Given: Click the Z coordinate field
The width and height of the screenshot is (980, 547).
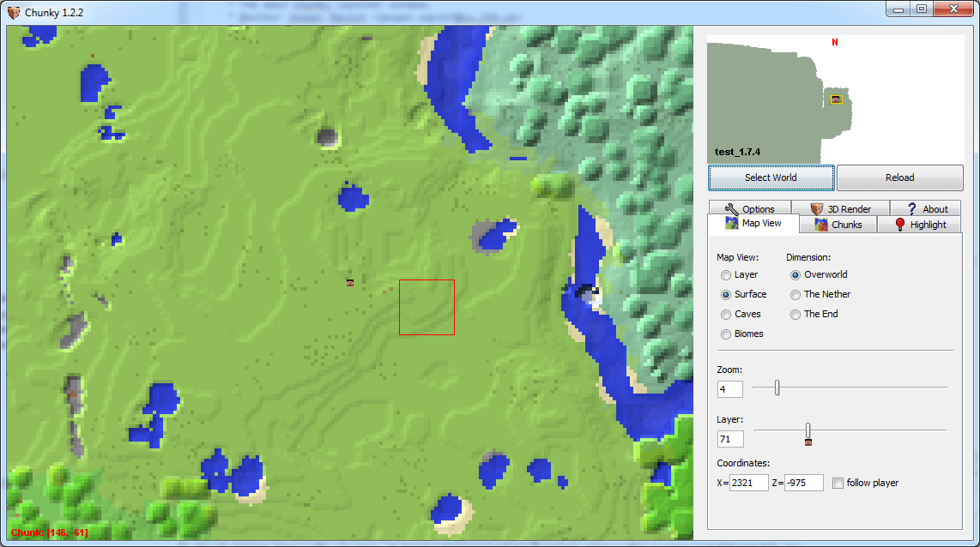Looking at the screenshot, I should pos(804,483).
